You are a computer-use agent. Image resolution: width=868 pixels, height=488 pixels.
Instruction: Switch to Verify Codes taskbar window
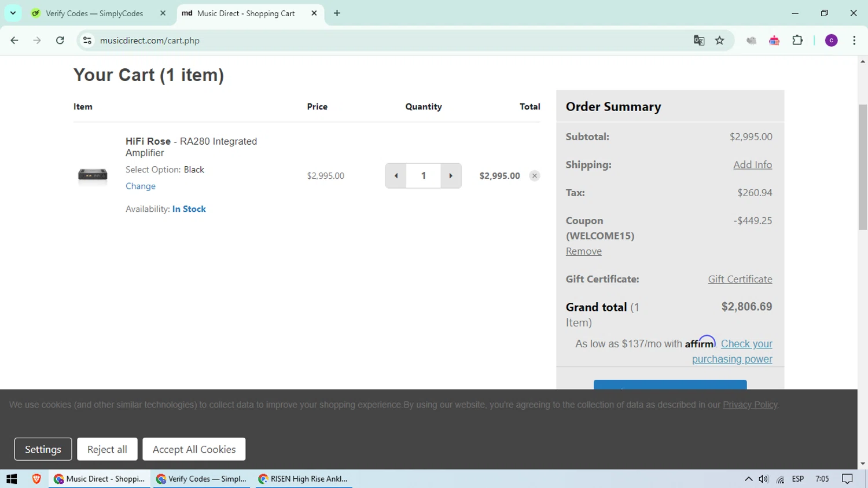201,479
